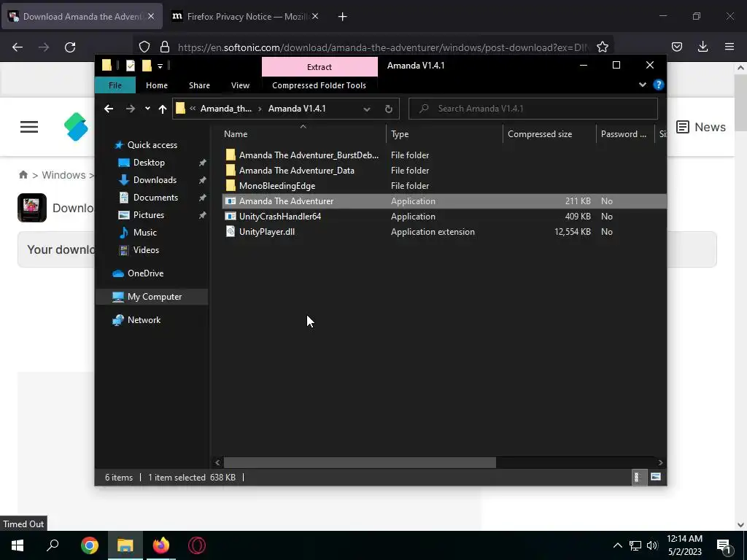Reload the Firefox page
Screen dimensions: 747x560
point(70,47)
